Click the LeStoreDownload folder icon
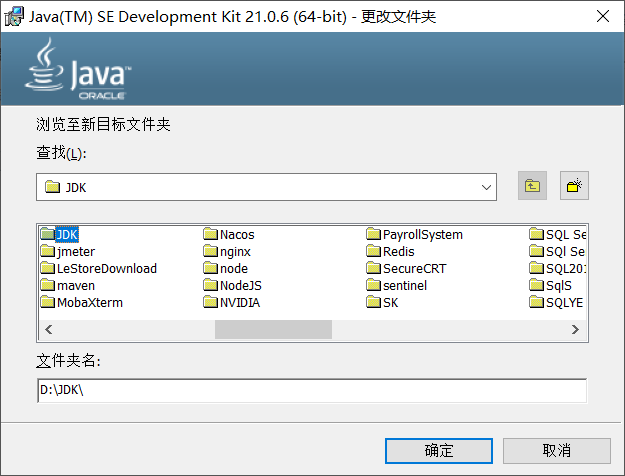 coord(47,269)
